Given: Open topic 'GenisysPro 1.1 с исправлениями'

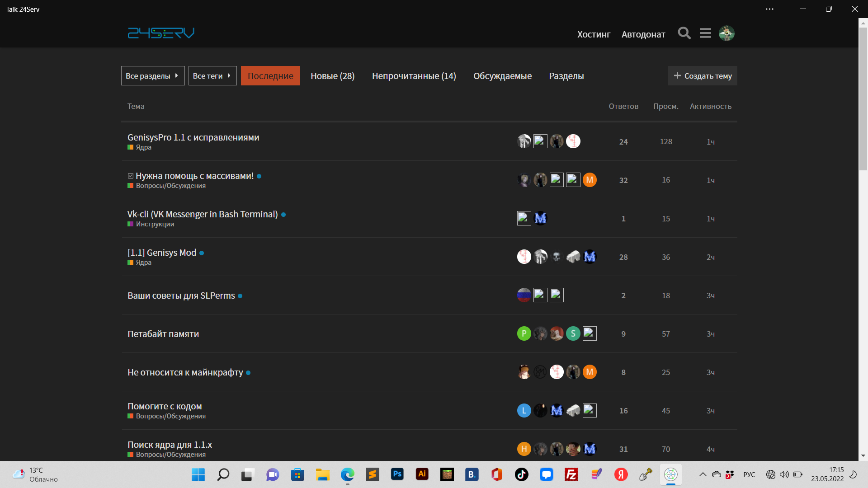Looking at the screenshot, I should click(193, 137).
